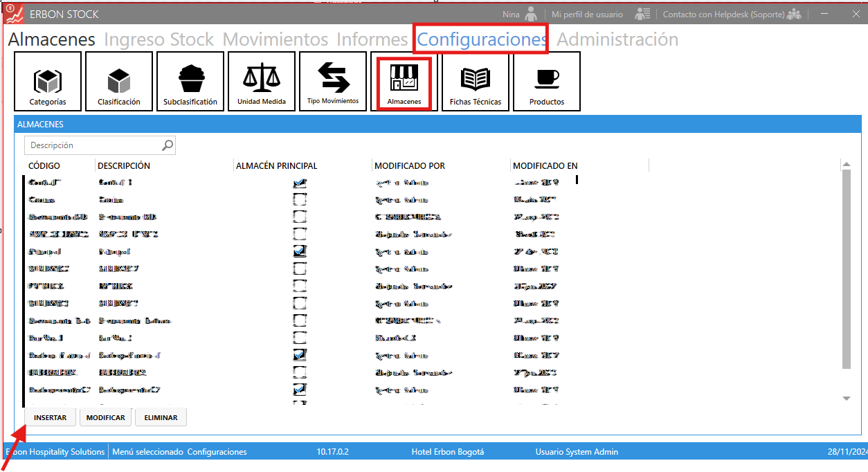Open the Clasificación cube icon

118,82
